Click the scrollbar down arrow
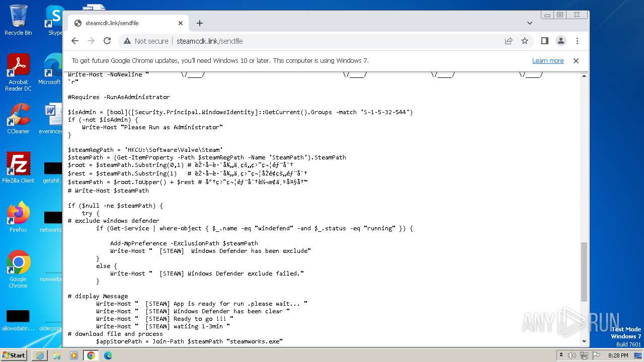The image size is (644, 362). click(584, 341)
